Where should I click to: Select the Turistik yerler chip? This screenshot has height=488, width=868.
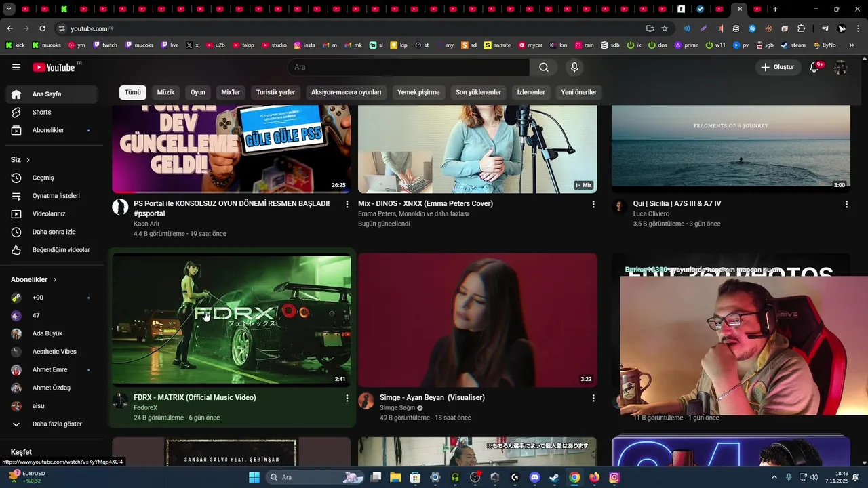coord(275,92)
